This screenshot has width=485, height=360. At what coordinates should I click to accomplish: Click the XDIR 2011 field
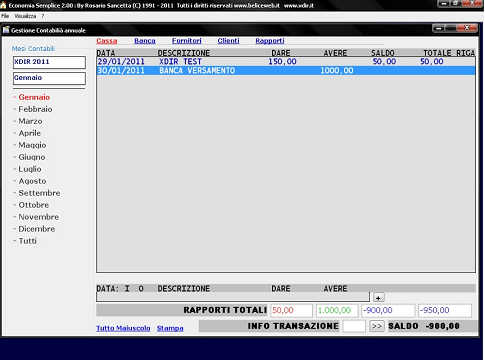click(x=49, y=62)
